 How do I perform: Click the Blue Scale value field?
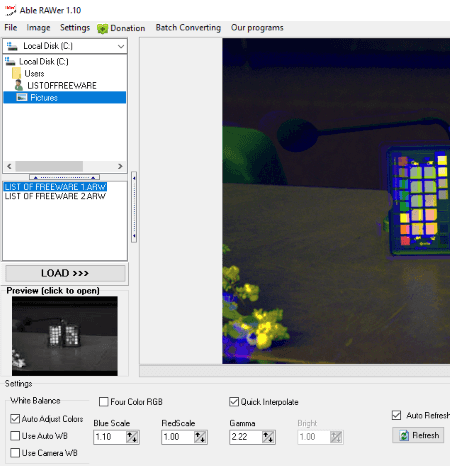(110, 437)
